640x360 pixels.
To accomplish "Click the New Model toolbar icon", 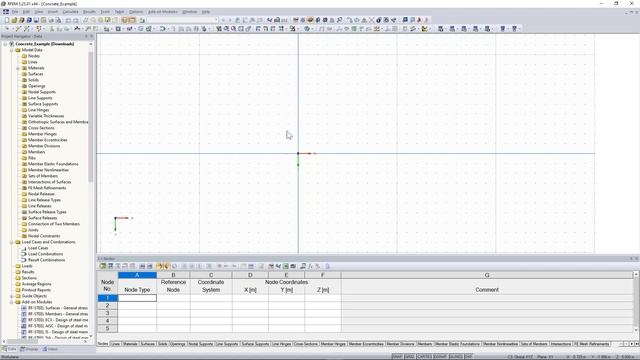I will click(x=7, y=20).
